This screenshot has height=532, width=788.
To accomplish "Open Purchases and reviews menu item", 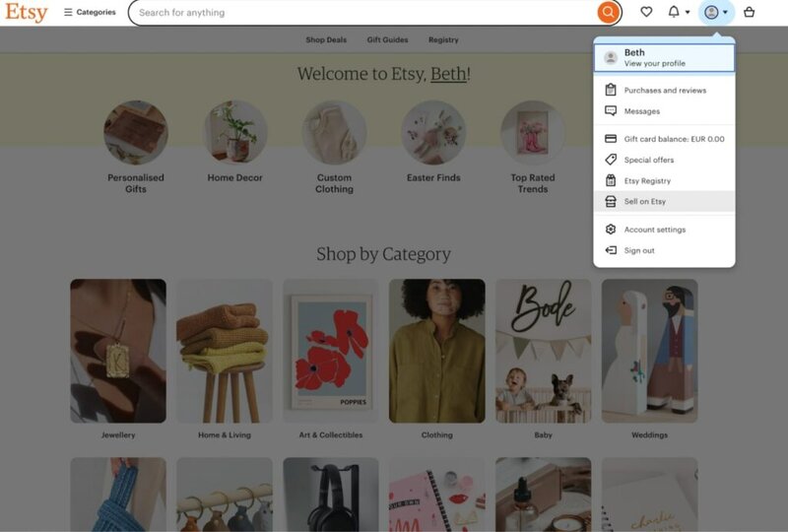I will (x=664, y=91).
